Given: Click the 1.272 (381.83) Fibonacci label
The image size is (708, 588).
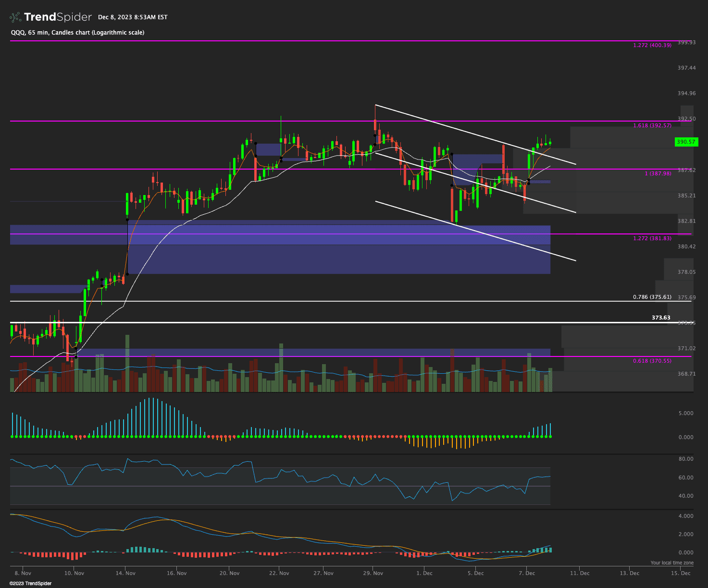Looking at the screenshot, I should pos(652,238).
